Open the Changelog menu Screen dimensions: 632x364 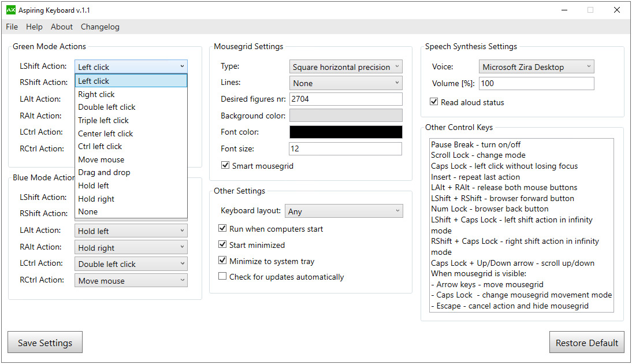pyautogui.click(x=100, y=27)
